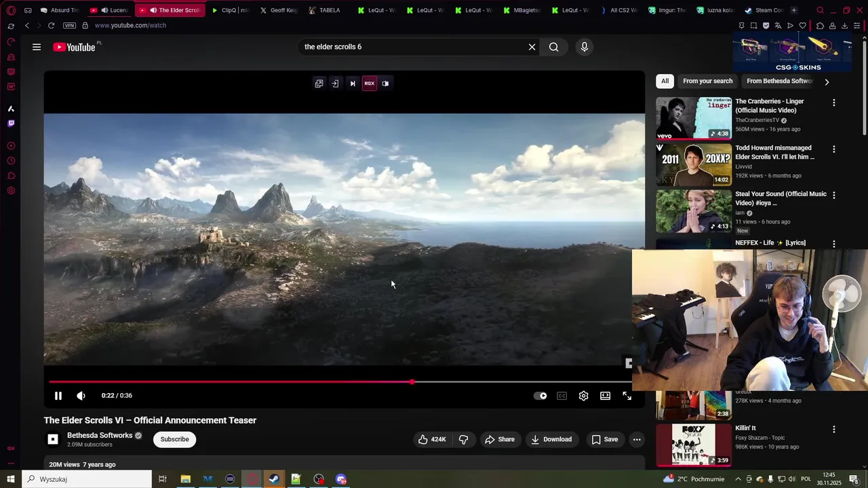Open the video settings gear
Viewport: 868px width, 488px height.
pyautogui.click(x=583, y=396)
